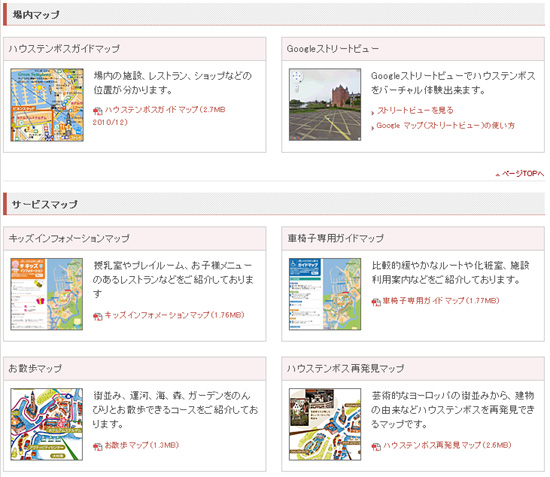Open キッズインフォメーションマップ PDF link
The height and width of the screenshot is (477, 550).
click(174, 315)
